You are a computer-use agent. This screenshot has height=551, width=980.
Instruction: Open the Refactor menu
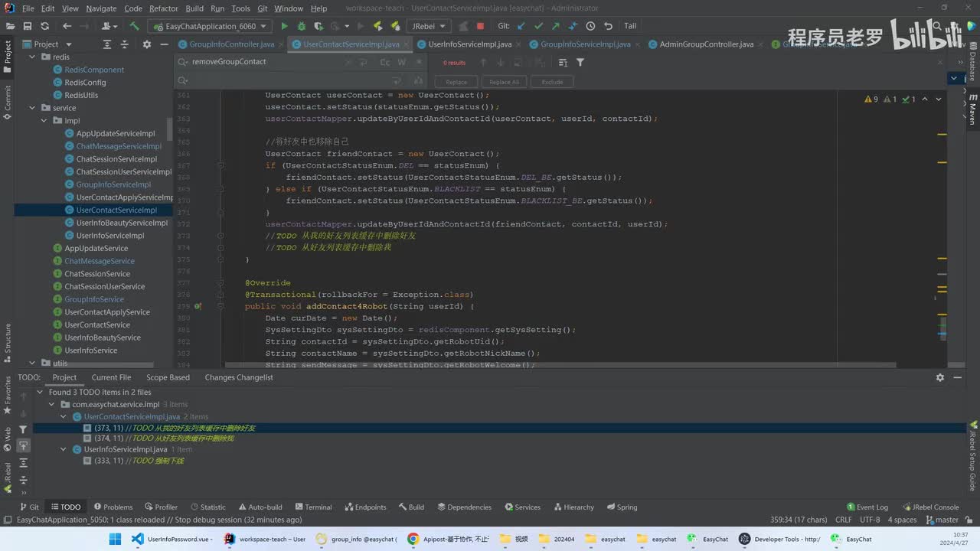tap(163, 8)
